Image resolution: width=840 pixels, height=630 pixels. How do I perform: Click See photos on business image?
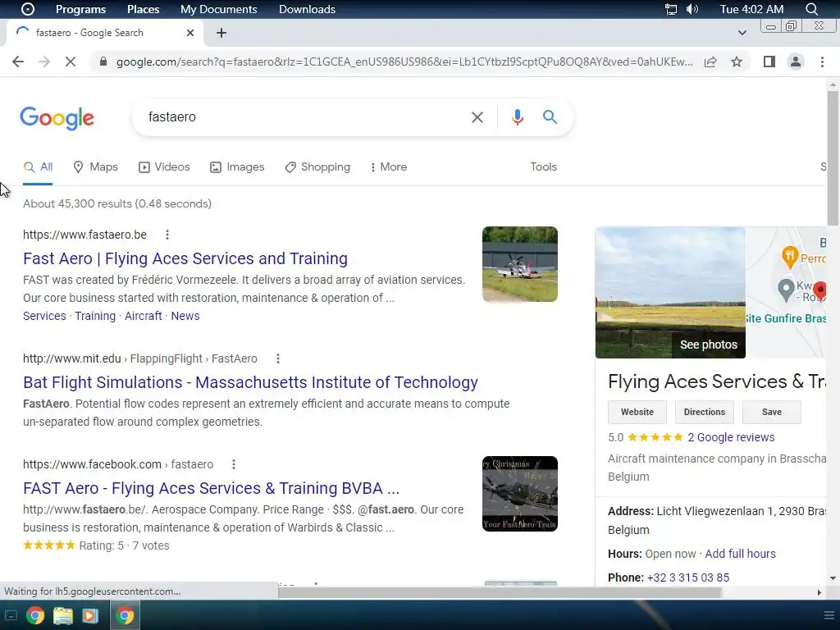tap(708, 345)
